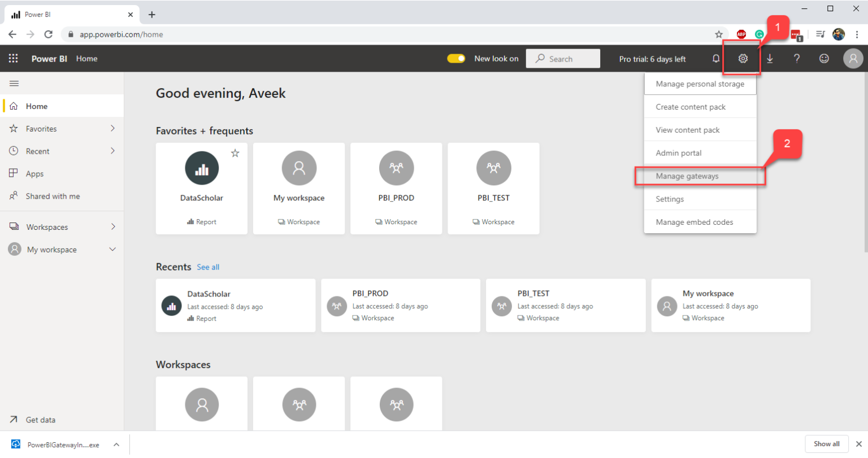Expand My workspace dropdown chevron
This screenshot has width=868, height=458.
point(112,249)
